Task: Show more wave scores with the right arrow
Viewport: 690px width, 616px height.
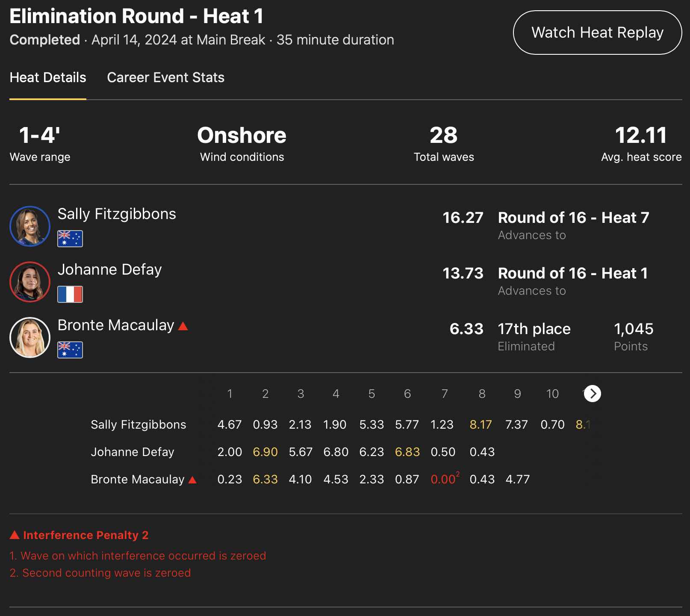Action: [x=593, y=394]
